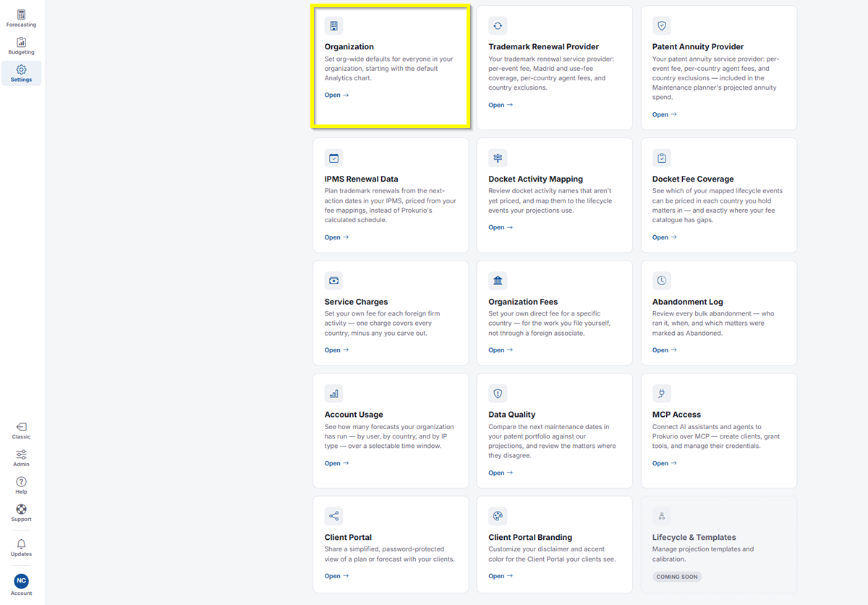Viewport: 868px width, 605px height.
Task: Open the Abandonment Log link
Action: (x=664, y=350)
